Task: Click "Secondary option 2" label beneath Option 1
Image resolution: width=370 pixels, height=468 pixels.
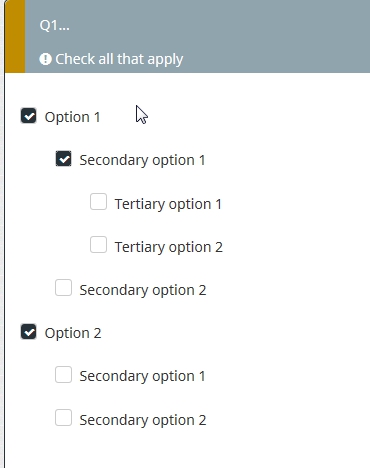Action: 143,290
